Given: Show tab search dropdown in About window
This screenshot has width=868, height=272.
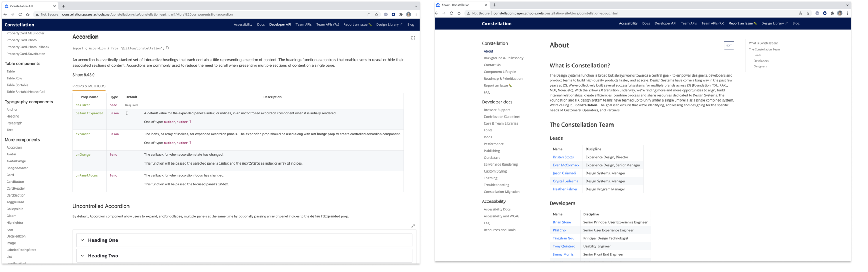Looking at the screenshot, I should pyautogui.click(x=847, y=5).
